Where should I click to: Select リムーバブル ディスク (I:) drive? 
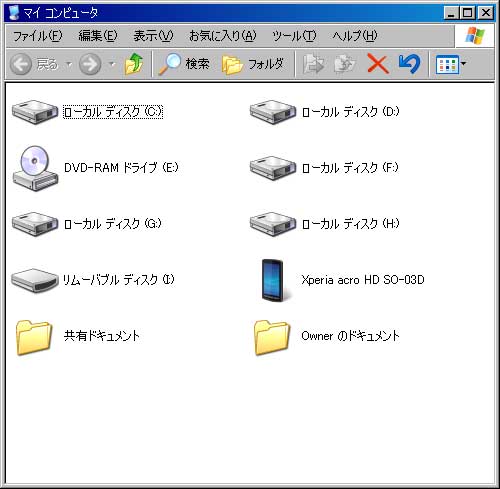click(x=93, y=280)
